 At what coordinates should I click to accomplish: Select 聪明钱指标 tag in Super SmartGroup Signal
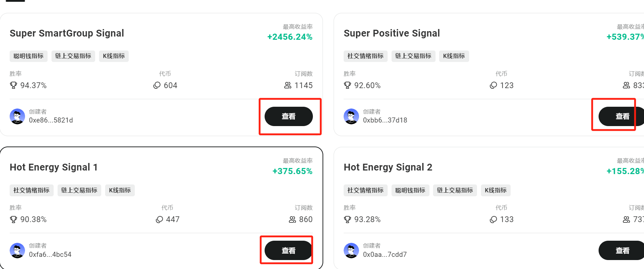[x=29, y=56]
